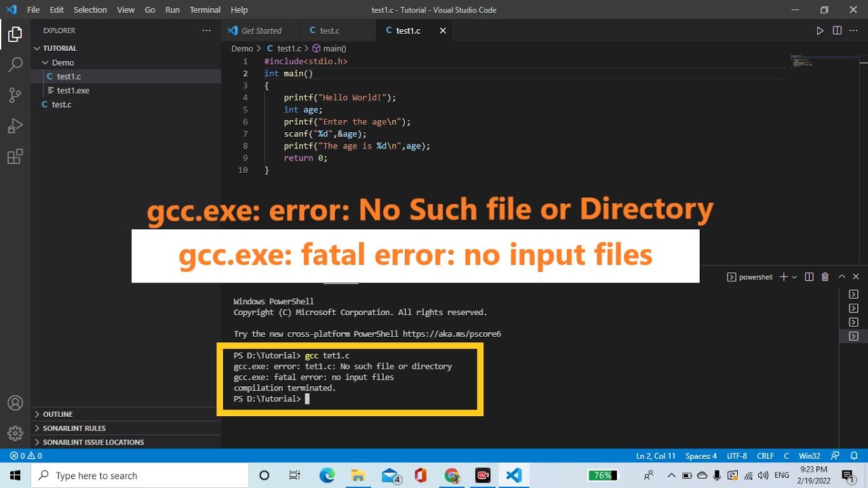Screen dimensions: 868x488
Task: Click Ln 2, Col 11 in status bar
Action: (x=656, y=456)
